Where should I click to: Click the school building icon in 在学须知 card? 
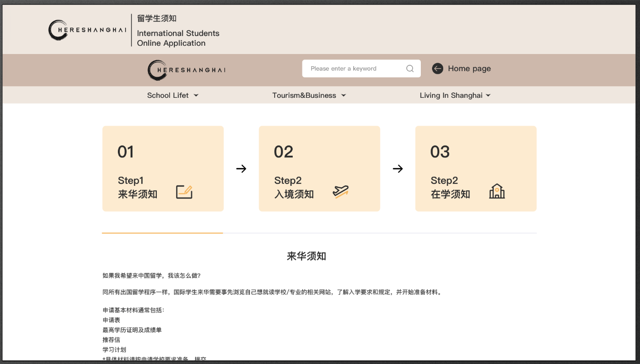coord(497,191)
